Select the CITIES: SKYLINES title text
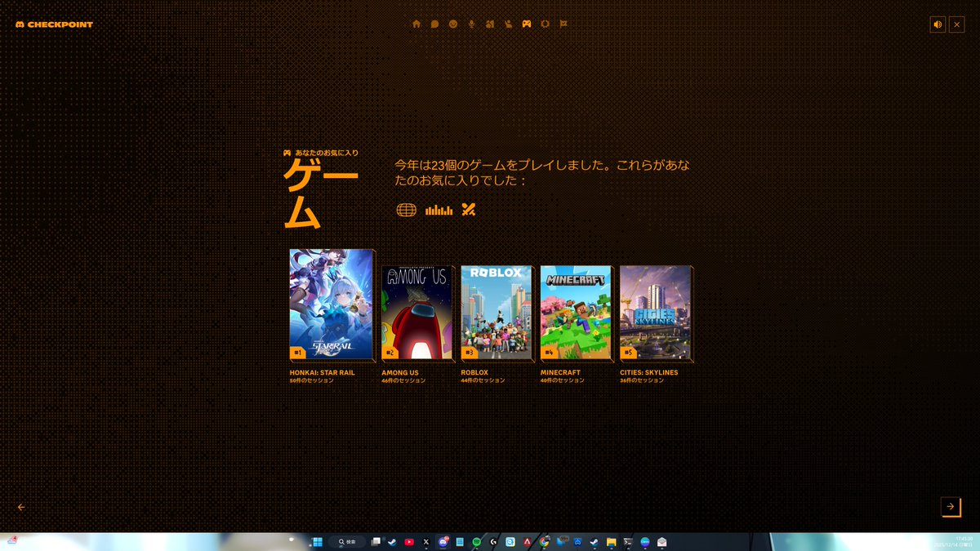 pyautogui.click(x=649, y=373)
